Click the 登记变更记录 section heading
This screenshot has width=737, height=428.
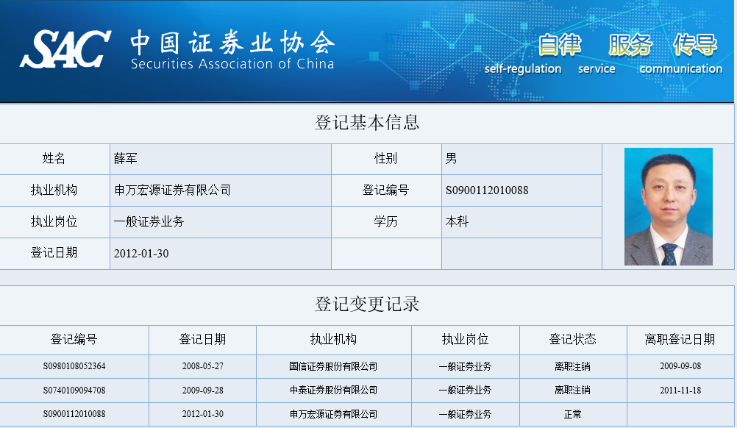pos(367,304)
